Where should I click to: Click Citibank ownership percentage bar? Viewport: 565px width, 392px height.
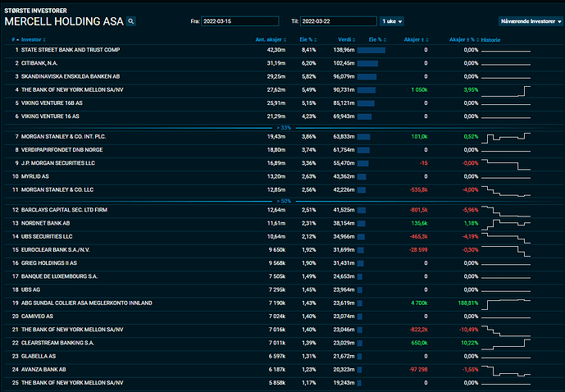[367, 63]
